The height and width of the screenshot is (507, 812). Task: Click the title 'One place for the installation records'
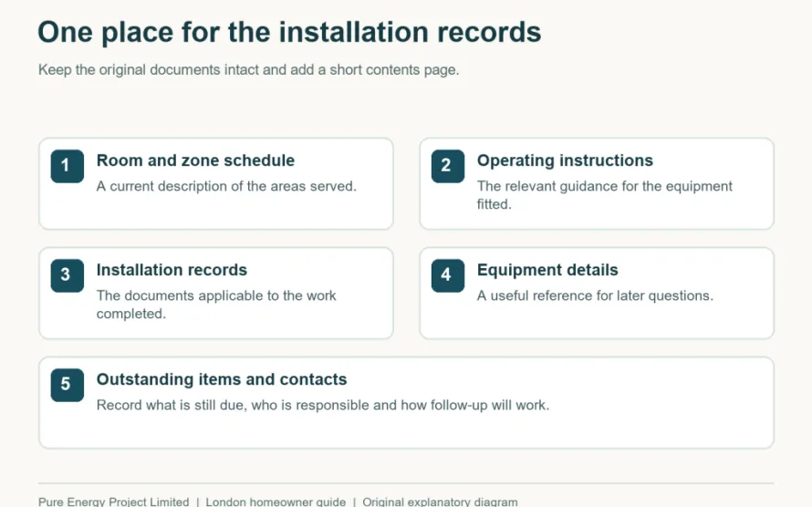pos(289,32)
